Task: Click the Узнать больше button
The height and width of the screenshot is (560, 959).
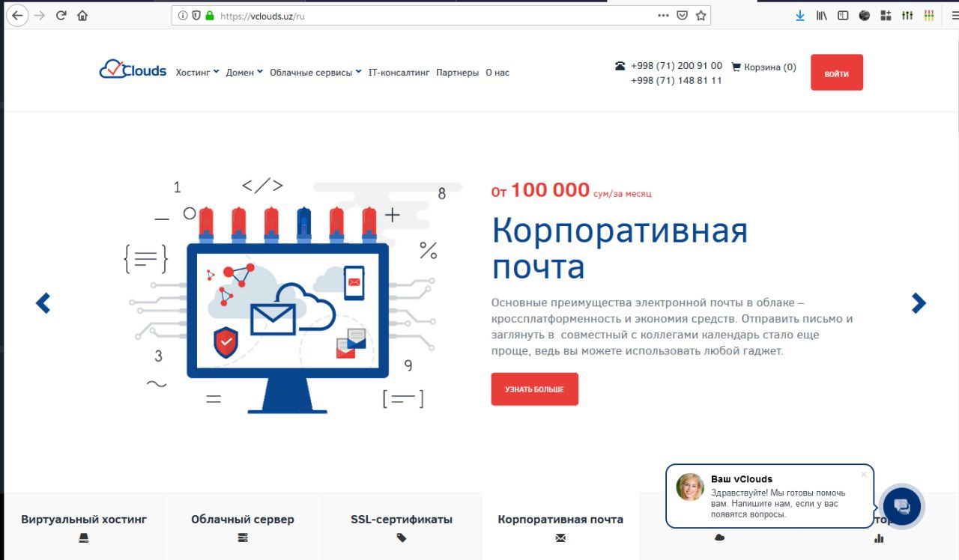Action: [534, 389]
